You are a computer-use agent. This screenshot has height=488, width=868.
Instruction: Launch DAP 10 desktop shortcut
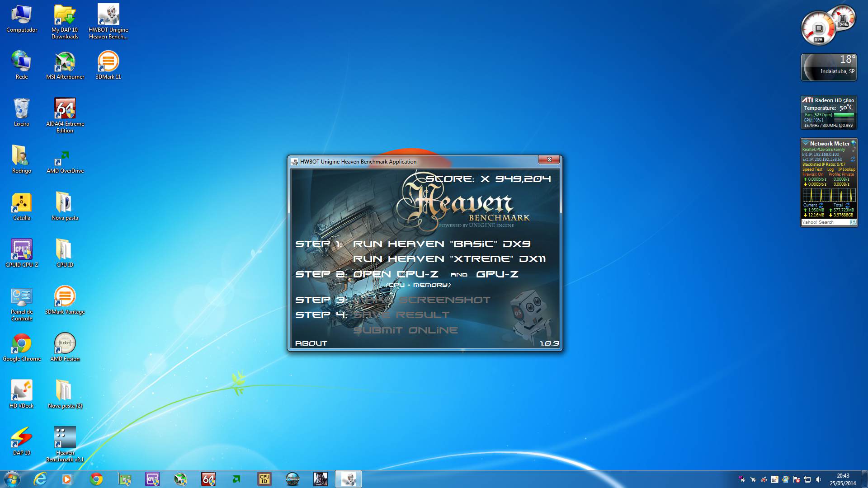click(22, 441)
